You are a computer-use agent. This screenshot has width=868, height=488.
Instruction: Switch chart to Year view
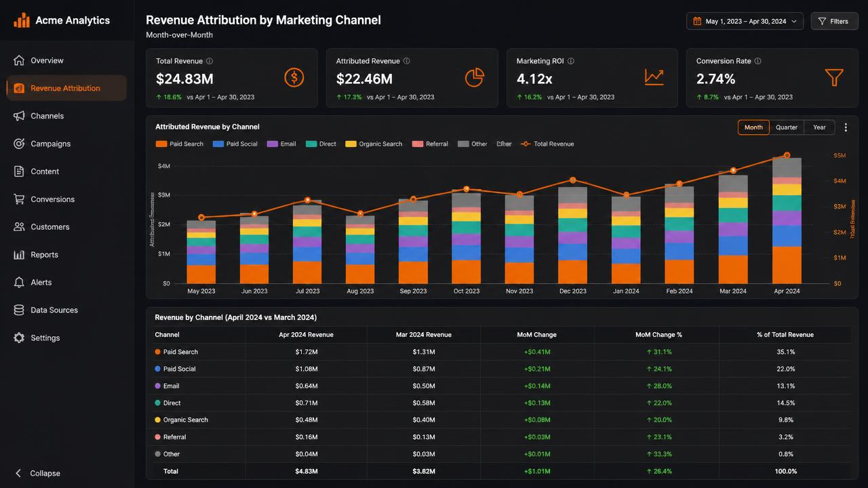tap(820, 127)
